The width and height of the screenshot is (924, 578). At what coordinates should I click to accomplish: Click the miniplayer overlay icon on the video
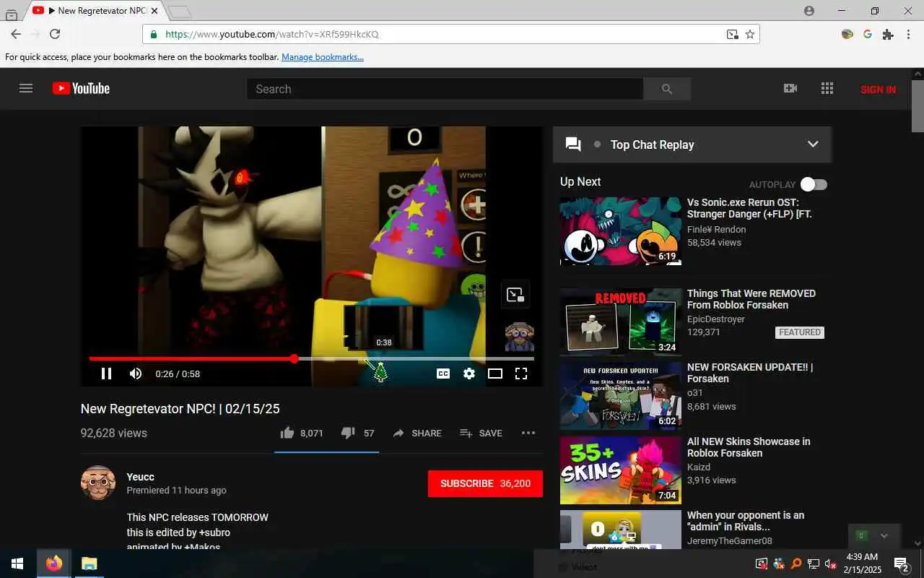[515, 294]
